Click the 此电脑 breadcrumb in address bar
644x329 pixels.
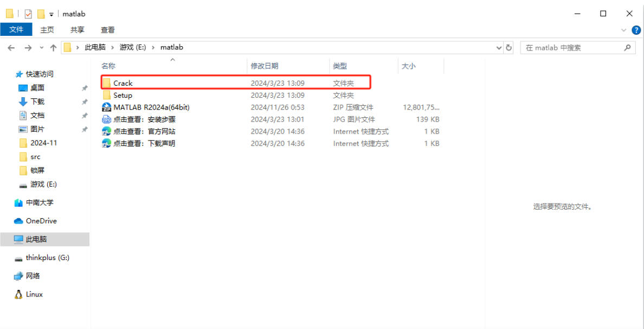pyautogui.click(x=95, y=47)
